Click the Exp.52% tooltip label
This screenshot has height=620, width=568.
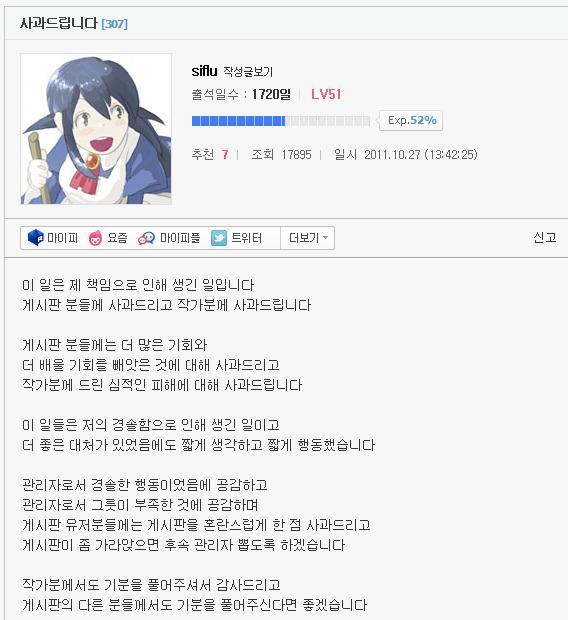[x=411, y=120]
